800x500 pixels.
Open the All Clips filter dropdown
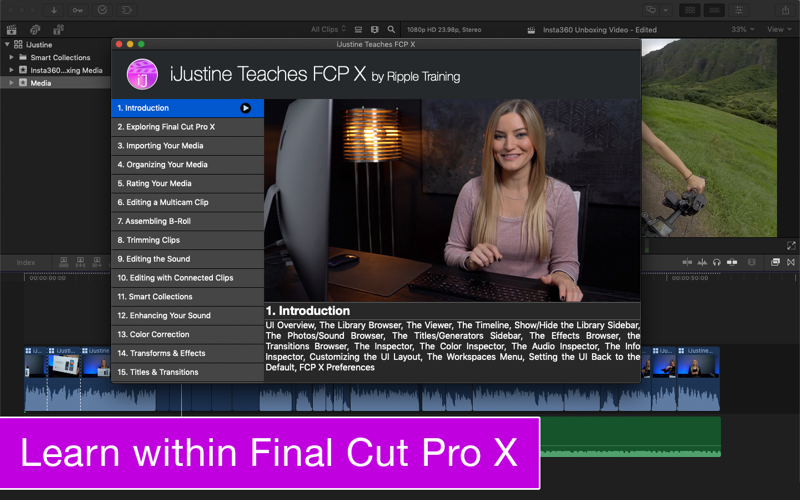pos(329,30)
